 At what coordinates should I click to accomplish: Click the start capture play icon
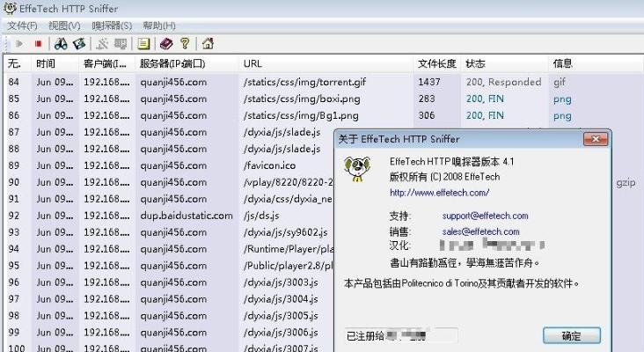[x=18, y=43]
